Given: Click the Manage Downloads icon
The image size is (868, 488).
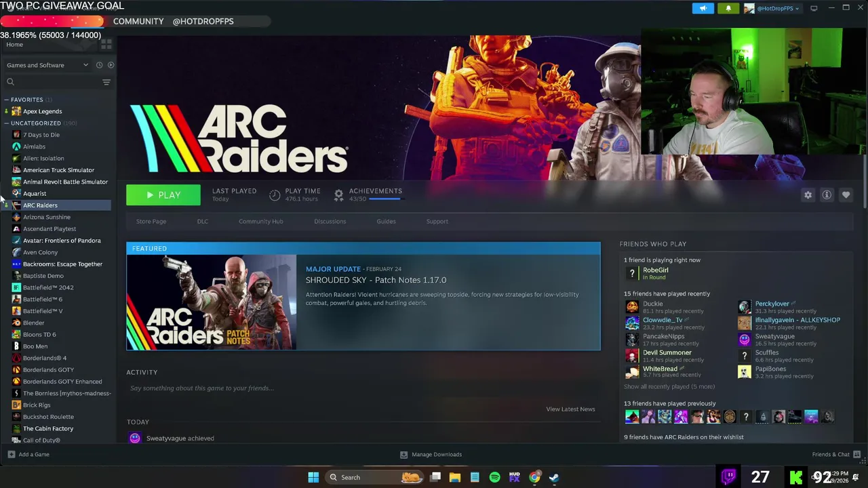Looking at the screenshot, I should click(x=403, y=454).
